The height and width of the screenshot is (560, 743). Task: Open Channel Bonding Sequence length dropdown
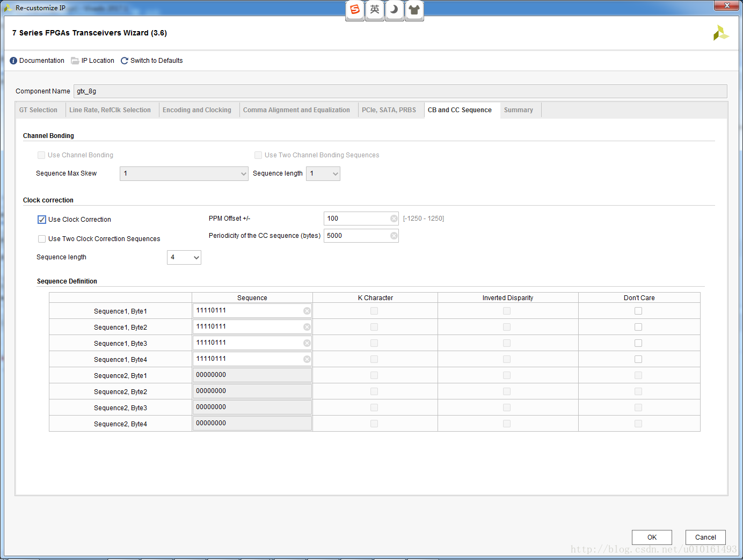323,173
